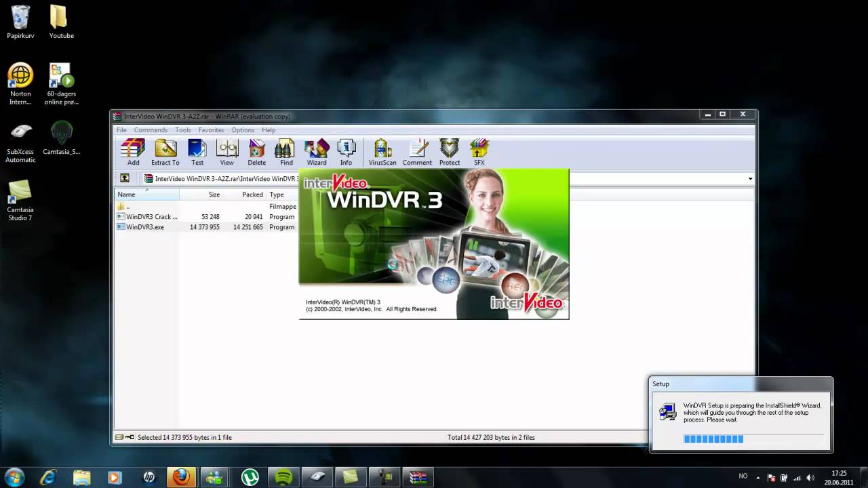The width and height of the screenshot is (868, 488).
Task: Click the Test archive icon
Action: (x=197, y=152)
